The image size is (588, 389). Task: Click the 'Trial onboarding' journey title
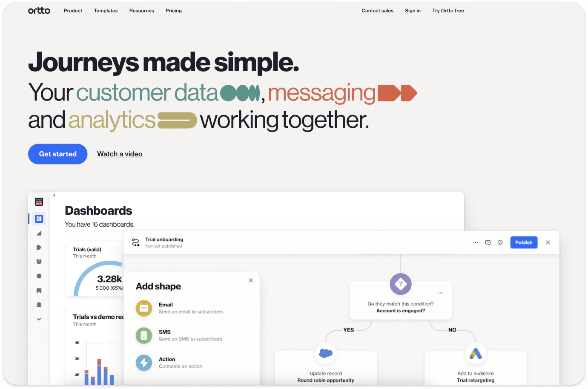[x=164, y=239]
